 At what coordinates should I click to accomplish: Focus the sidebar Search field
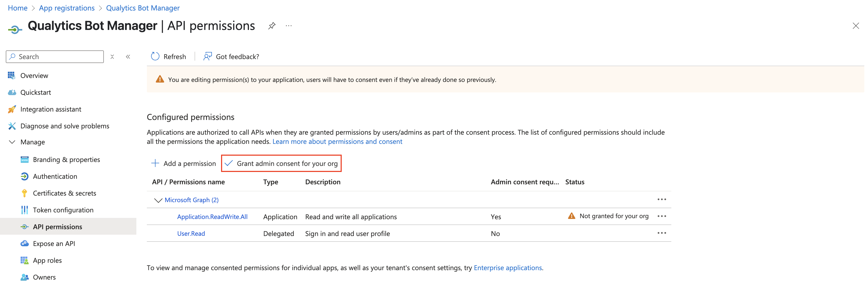coord(55,57)
